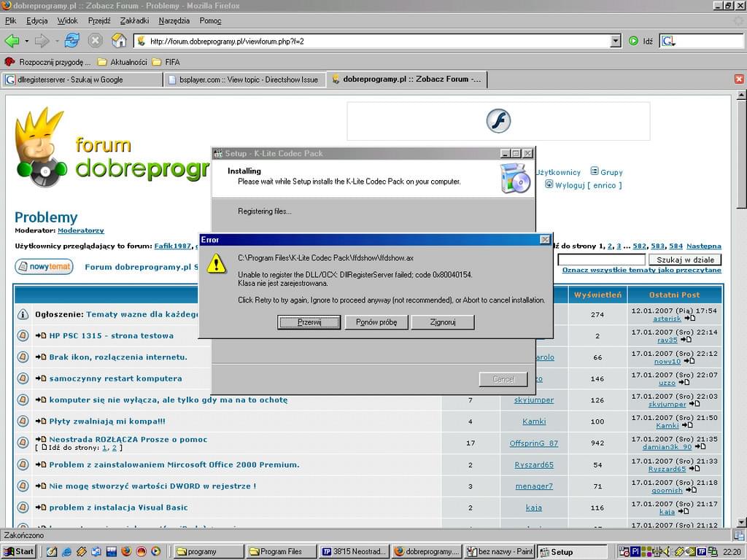Open Firefox from quick launch bar

(126, 551)
